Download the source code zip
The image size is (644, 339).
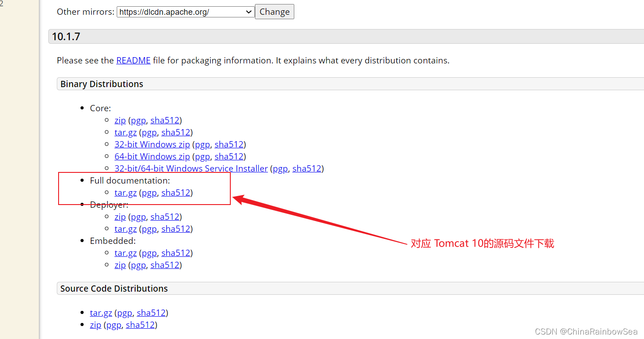pyautogui.click(x=96, y=325)
